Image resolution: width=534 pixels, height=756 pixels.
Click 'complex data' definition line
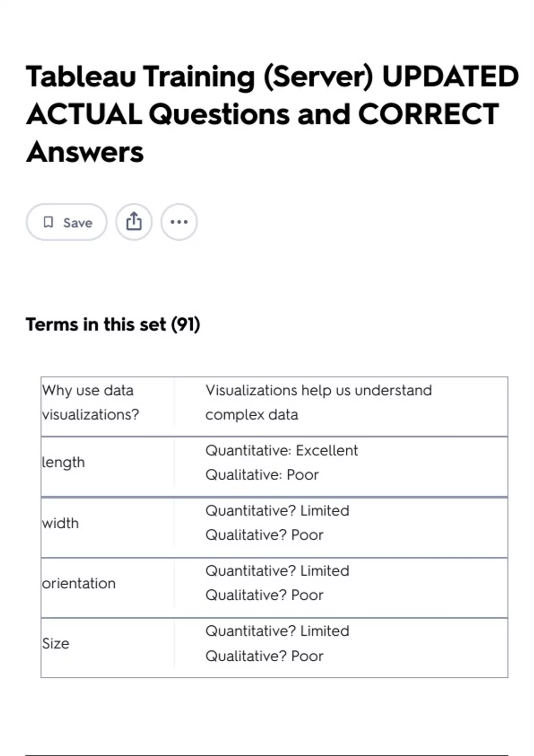[x=252, y=415]
